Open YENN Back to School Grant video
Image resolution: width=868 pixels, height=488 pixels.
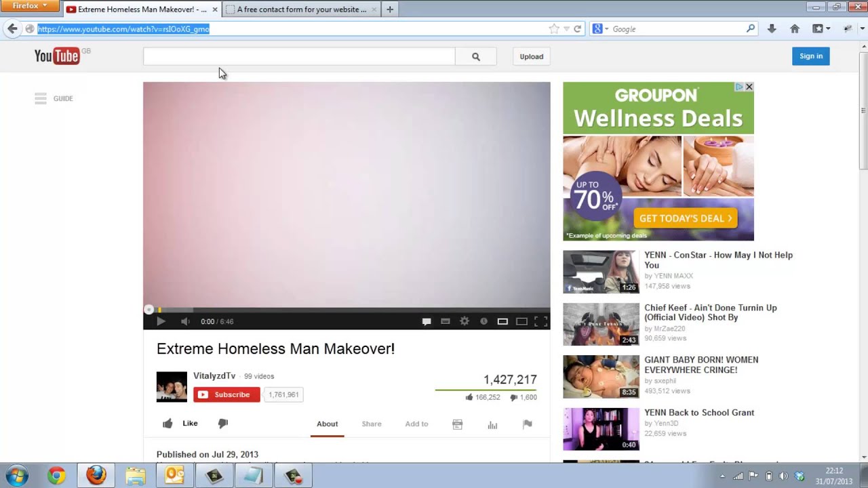click(699, 412)
